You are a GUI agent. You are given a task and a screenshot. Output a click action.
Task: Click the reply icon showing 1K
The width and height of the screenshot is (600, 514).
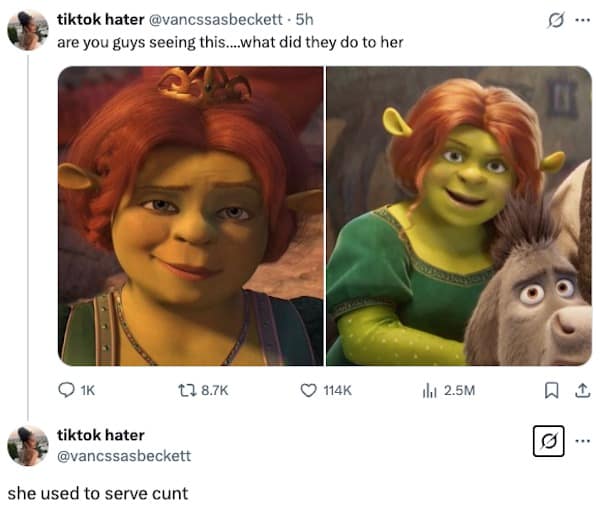tap(66, 390)
